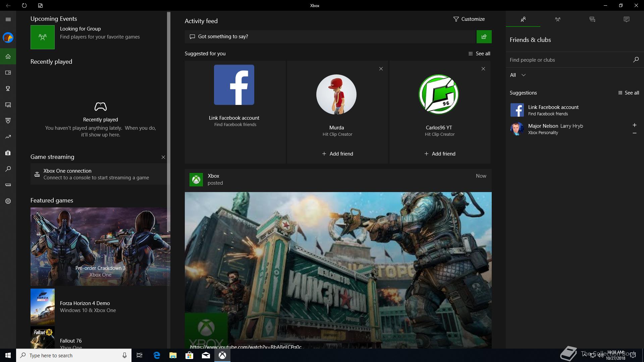
Task: Switch to the Parties tab
Action: [x=557, y=19]
